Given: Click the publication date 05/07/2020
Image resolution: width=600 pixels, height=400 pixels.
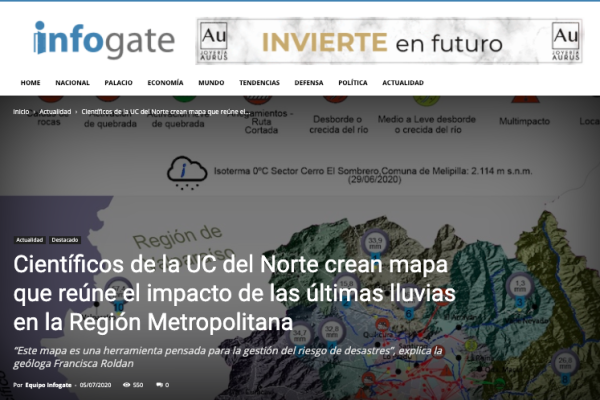Looking at the screenshot, I should (95, 385).
